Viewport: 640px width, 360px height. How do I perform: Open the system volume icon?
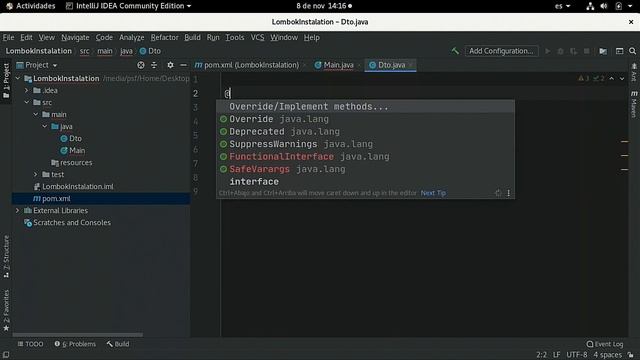point(604,6)
